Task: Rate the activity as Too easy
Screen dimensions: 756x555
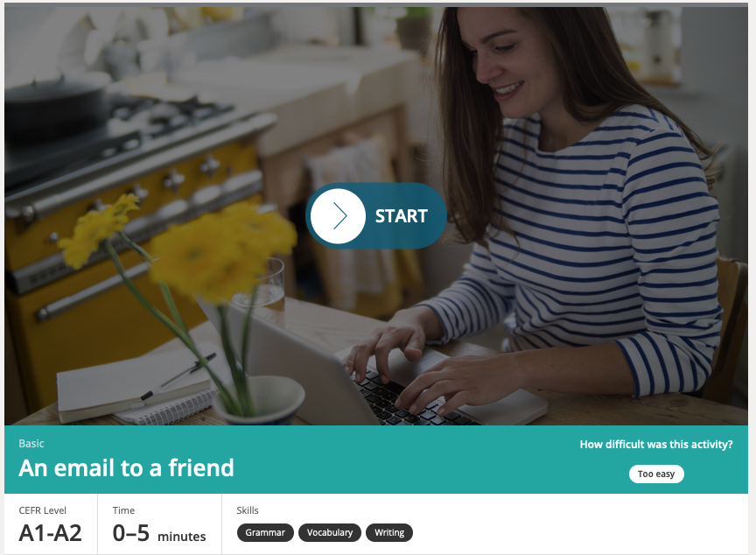Action: [656, 474]
